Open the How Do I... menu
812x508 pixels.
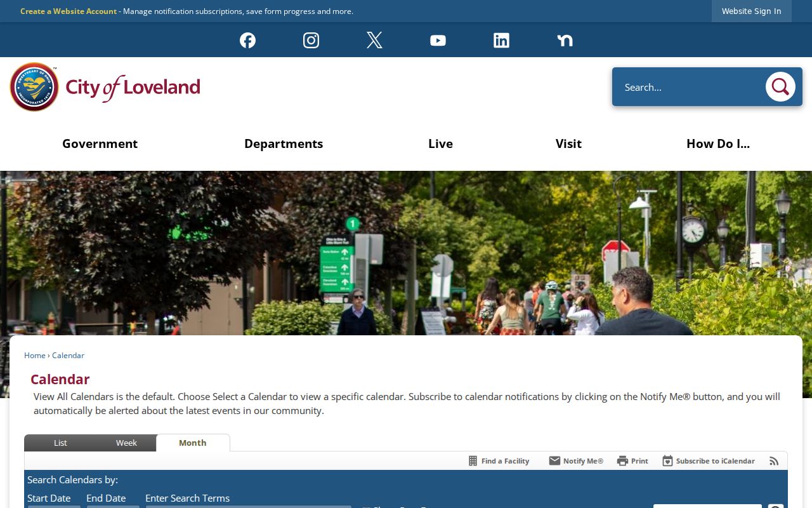coord(718,144)
